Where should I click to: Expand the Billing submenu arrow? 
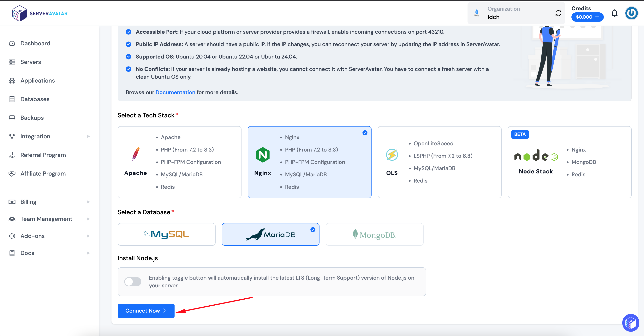click(x=88, y=202)
